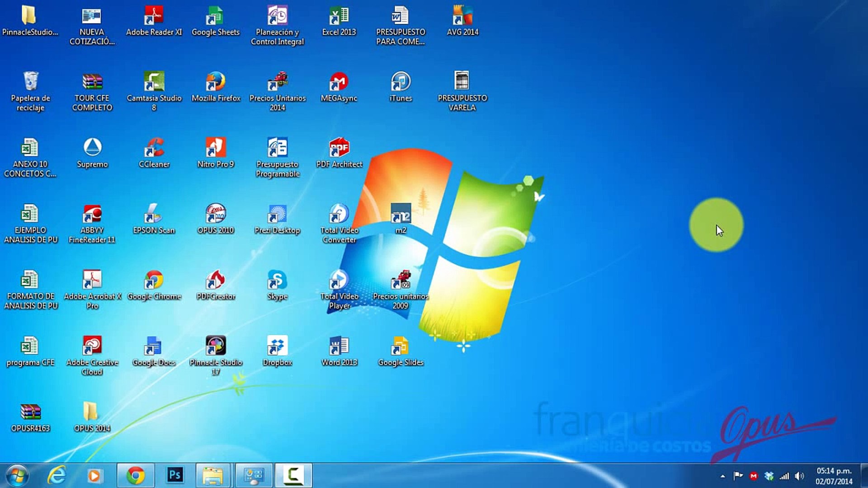Click the Precios Unitarios 2014 shortcut
868x488 pixels.
pos(277,82)
